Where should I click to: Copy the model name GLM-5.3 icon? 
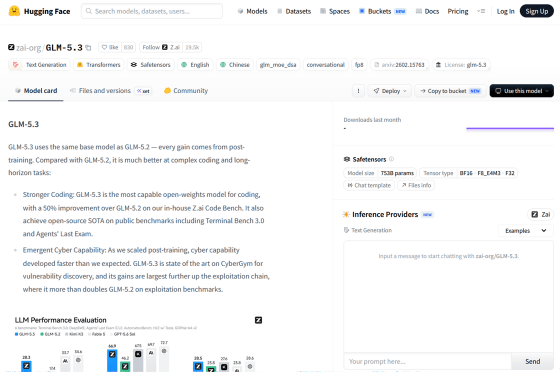(89, 47)
